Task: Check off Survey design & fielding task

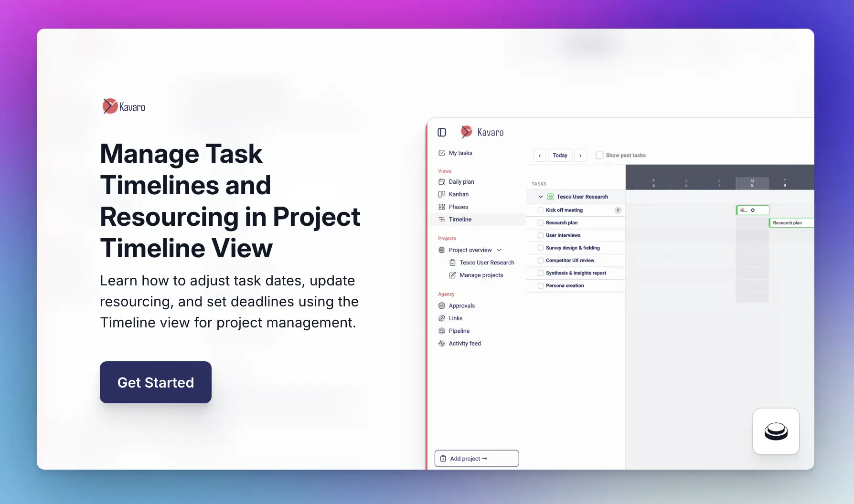Action: 541,248
